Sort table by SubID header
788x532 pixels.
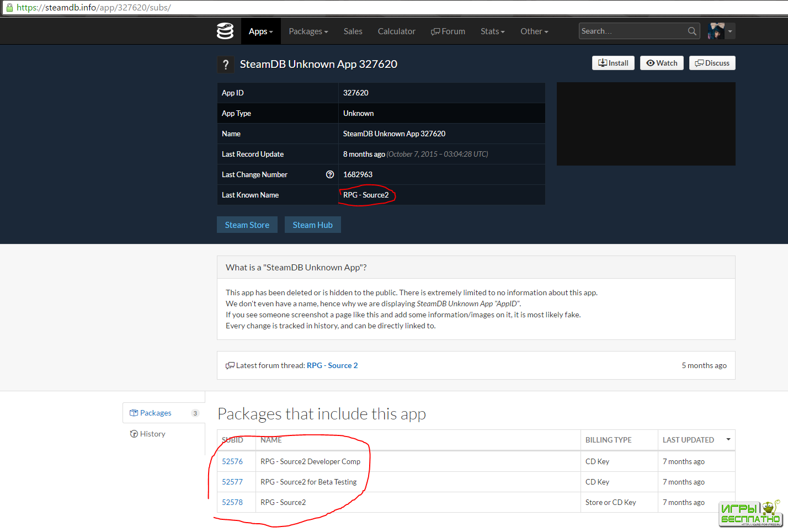[232, 440]
